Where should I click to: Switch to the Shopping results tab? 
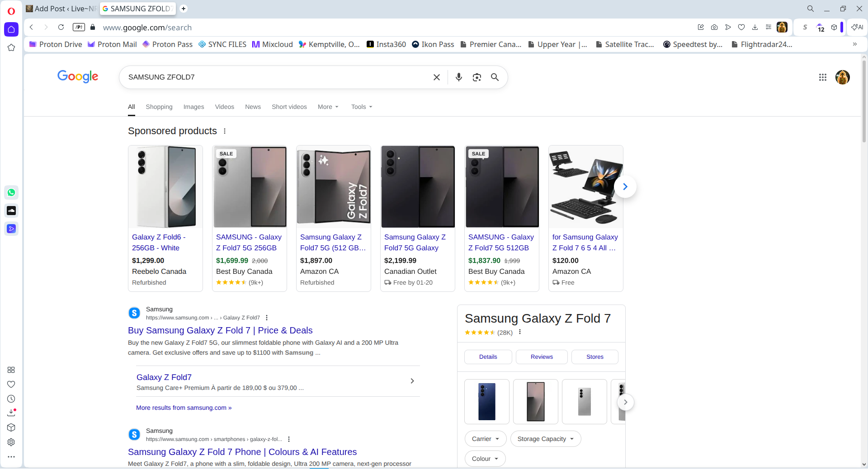pos(159,107)
